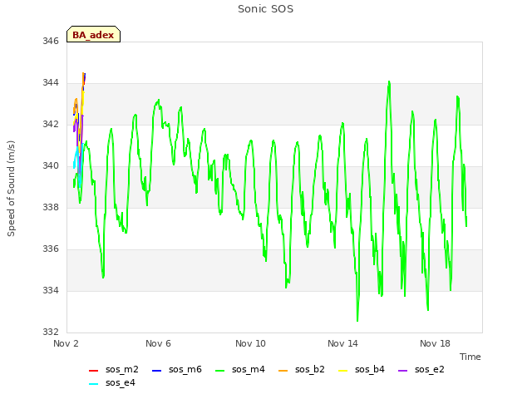Screen dimensions: 532x399
Task: Click the orange sos_b2 legend swatch
Action: pos(283,371)
